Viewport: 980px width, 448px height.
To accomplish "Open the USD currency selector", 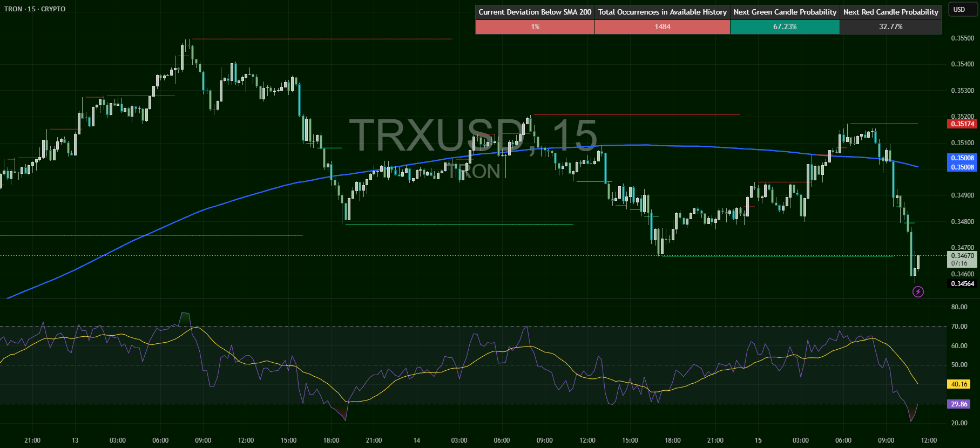I will click(x=959, y=10).
